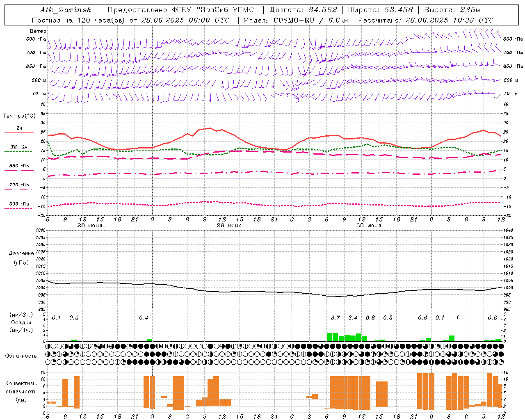Select the provider text ФГБУ "ЗапСиб УГМС"
Image resolution: width=525 pixels, height=420 pixels.
tap(215, 10)
